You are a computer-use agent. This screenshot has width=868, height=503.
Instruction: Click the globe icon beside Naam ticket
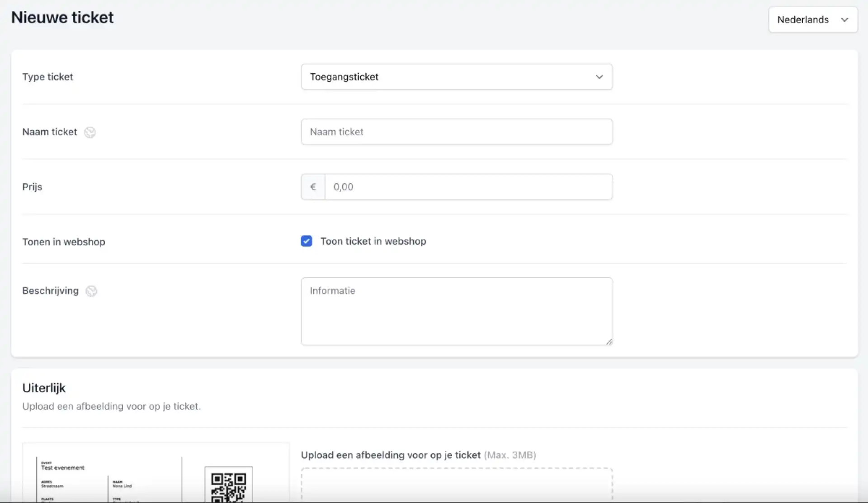(x=90, y=132)
